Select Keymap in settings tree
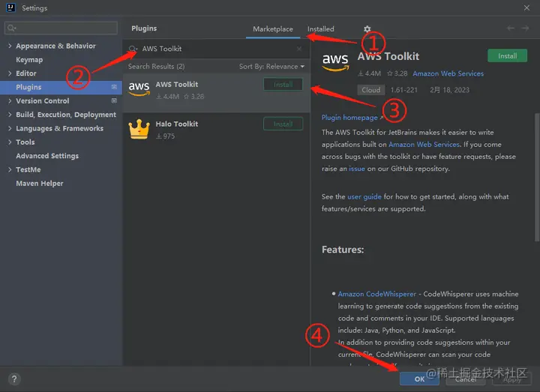The width and height of the screenshot is (540, 392). point(29,59)
